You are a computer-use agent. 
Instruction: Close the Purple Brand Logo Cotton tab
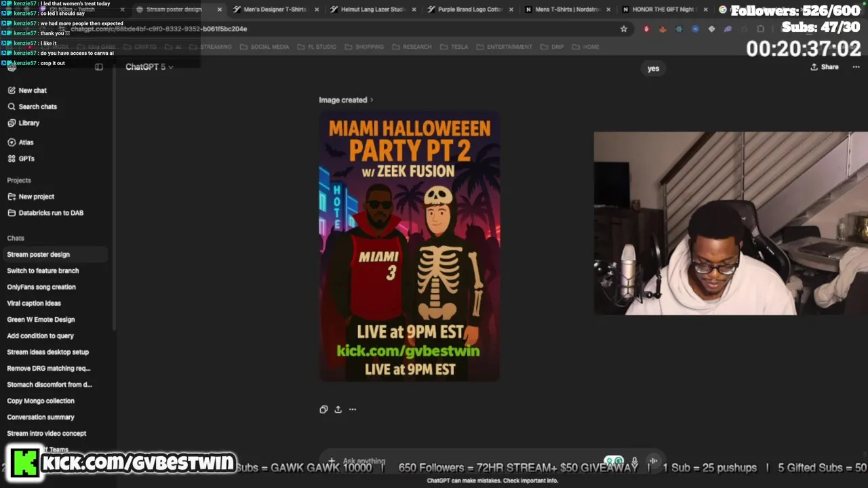point(511,9)
